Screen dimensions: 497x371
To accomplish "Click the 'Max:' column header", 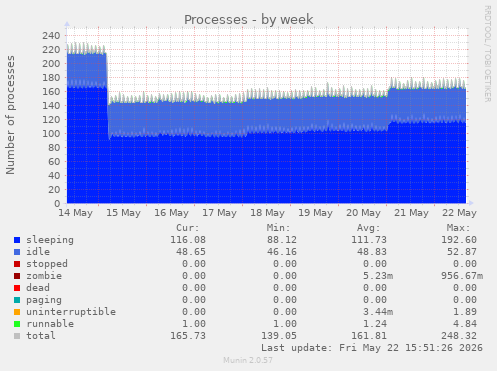I will coord(458,228).
